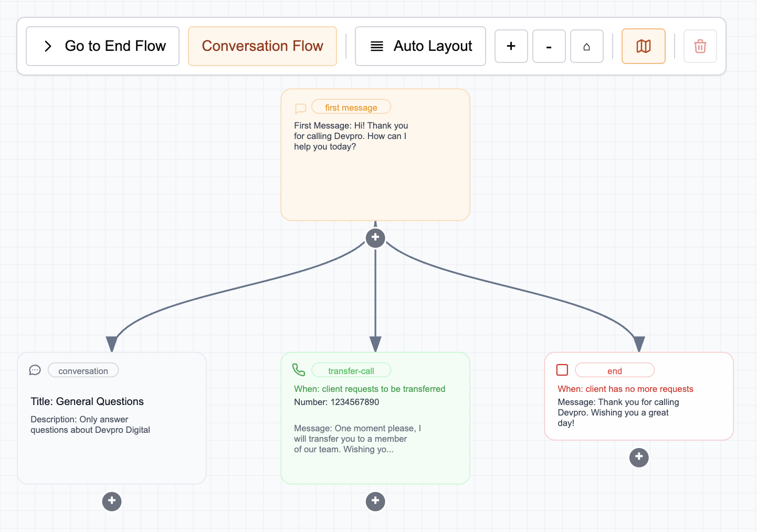
Task: Click the Auto Layout button
Action: pyautogui.click(x=420, y=46)
